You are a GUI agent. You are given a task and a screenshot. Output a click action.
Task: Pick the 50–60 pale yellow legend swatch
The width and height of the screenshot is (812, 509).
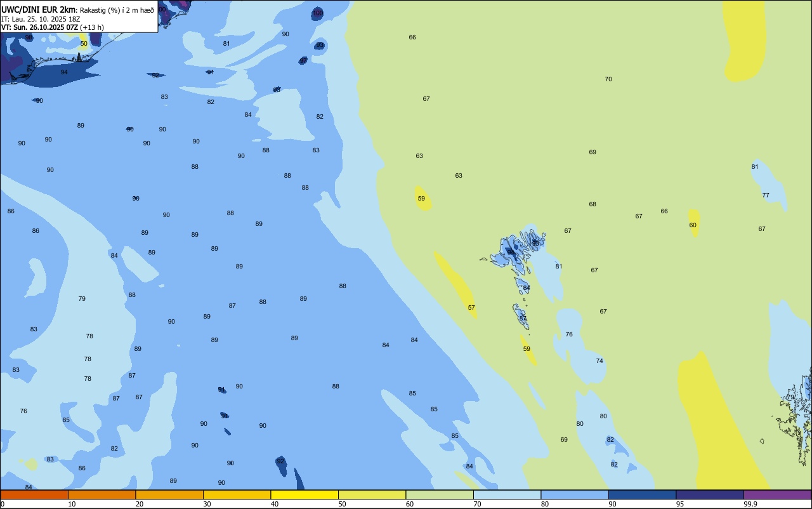372,494
